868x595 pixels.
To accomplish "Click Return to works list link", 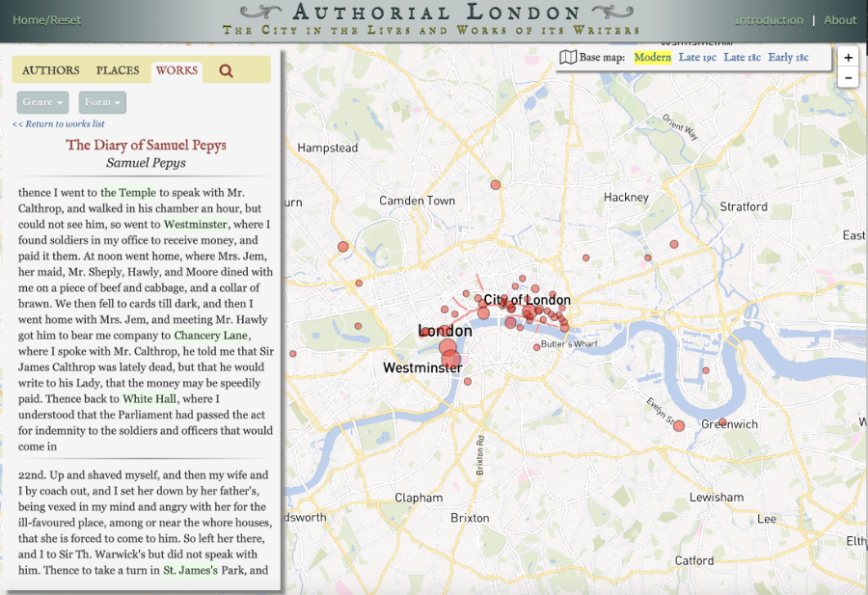I will tap(58, 124).
